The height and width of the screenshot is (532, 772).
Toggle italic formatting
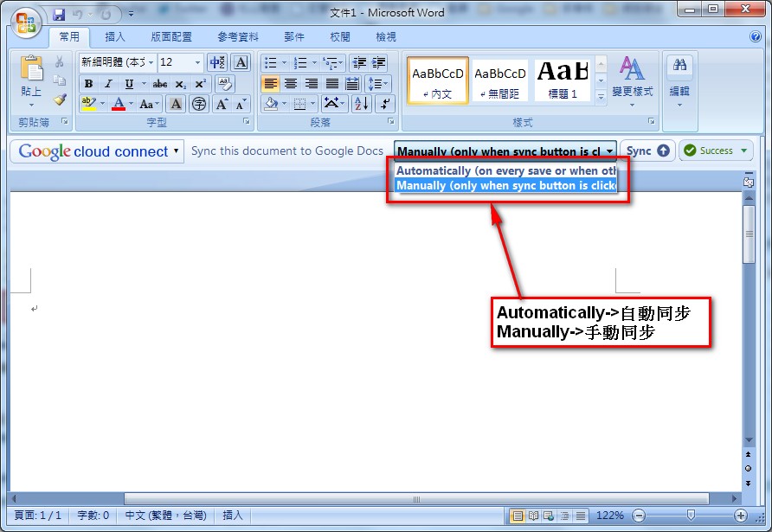pos(108,84)
